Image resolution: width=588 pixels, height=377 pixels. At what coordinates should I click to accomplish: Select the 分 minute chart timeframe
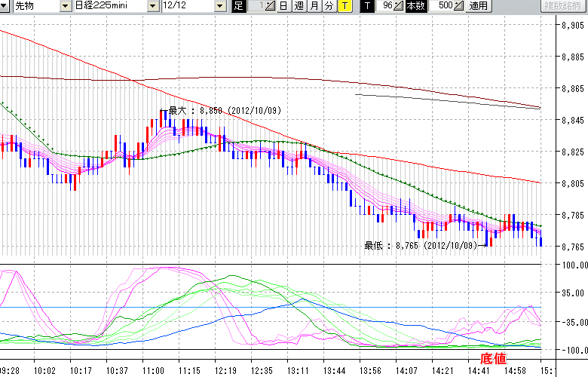tap(329, 6)
